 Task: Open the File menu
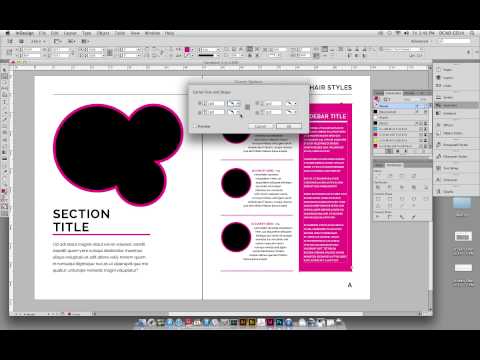pos(42,33)
